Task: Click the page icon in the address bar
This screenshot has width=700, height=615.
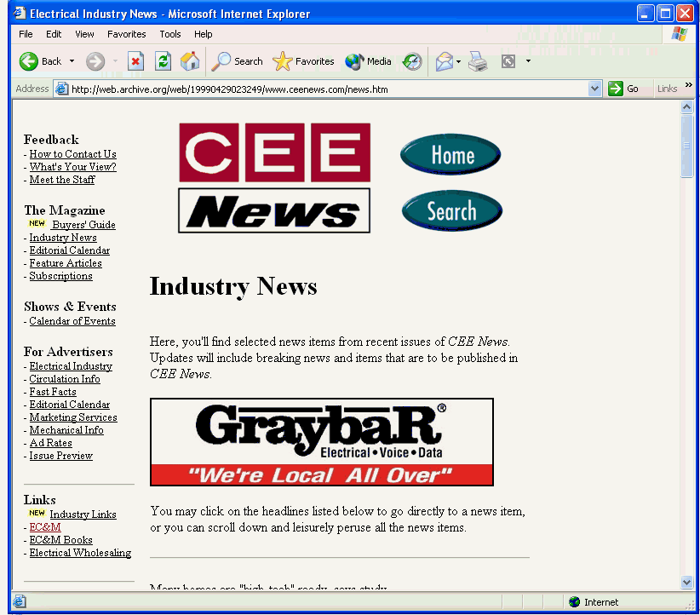Action: click(61, 89)
